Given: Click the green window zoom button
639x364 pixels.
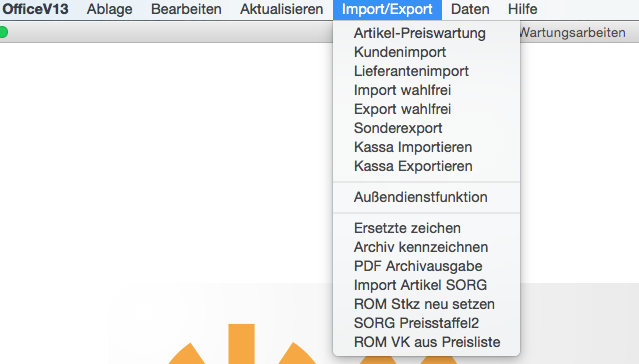Looking at the screenshot, I should (x=3, y=32).
